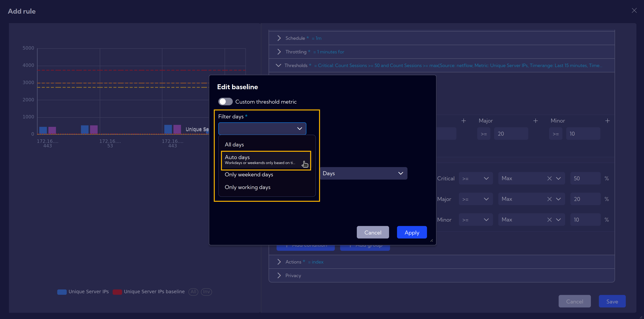Viewport: 644px width, 319px height.
Task: Clear Max in the Critical row
Action: pos(549,178)
